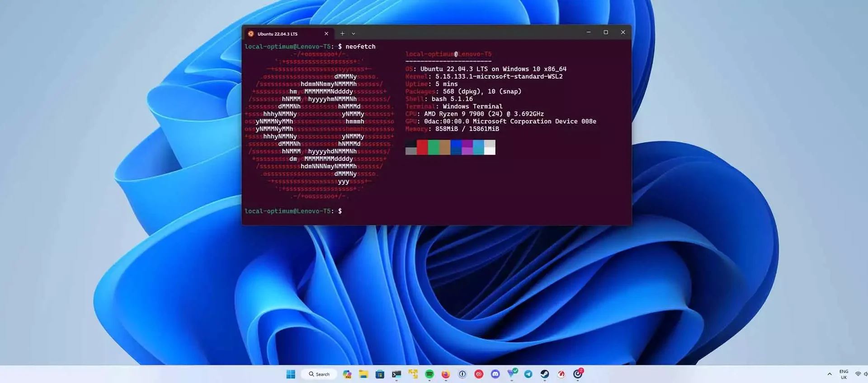The width and height of the screenshot is (868, 383).
Task: Launch Adobe Creative Cloud taskbar icon
Action: (x=479, y=374)
